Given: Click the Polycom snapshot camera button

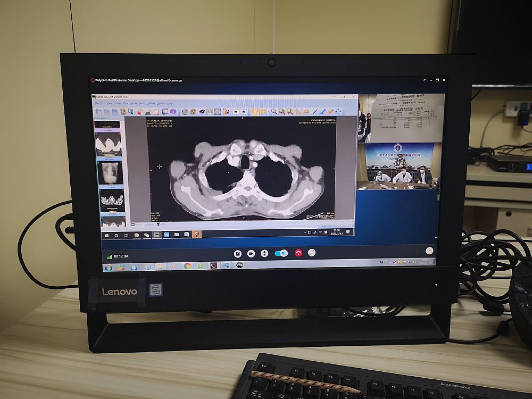Looking at the screenshot, I should (x=238, y=253).
